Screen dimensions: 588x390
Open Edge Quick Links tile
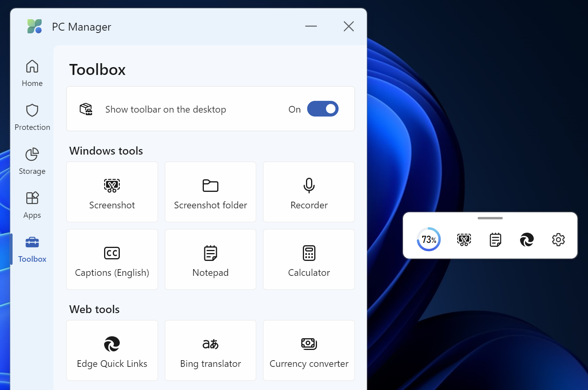112,350
